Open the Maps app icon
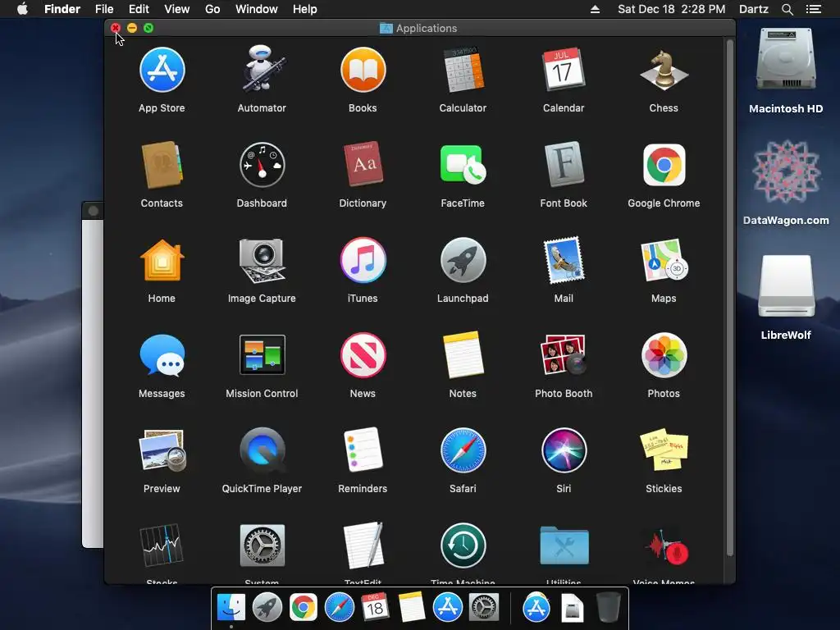 [x=664, y=260]
